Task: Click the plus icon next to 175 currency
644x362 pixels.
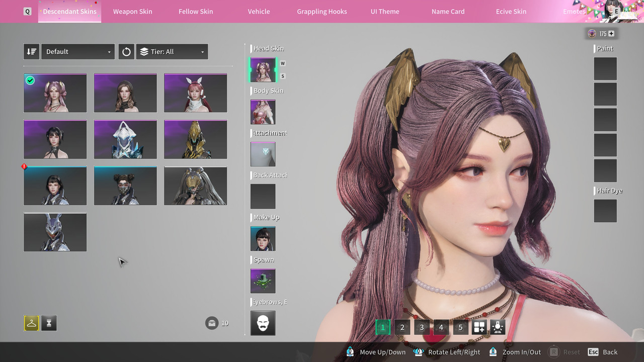Action: pos(611,34)
